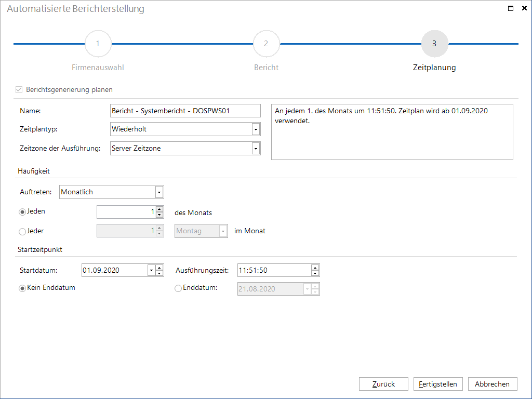Open the Startdatum calendar dropdown arrow
The image size is (532, 399).
pos(151,270)
